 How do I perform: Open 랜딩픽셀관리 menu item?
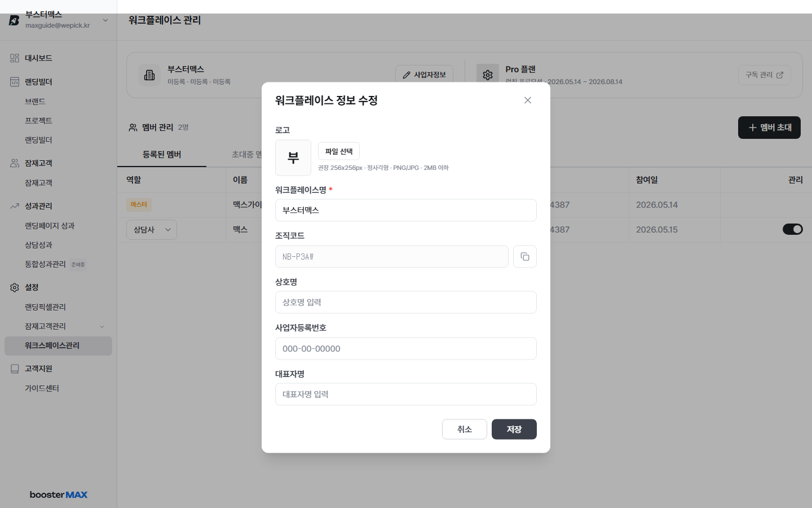tap(45, 307)
